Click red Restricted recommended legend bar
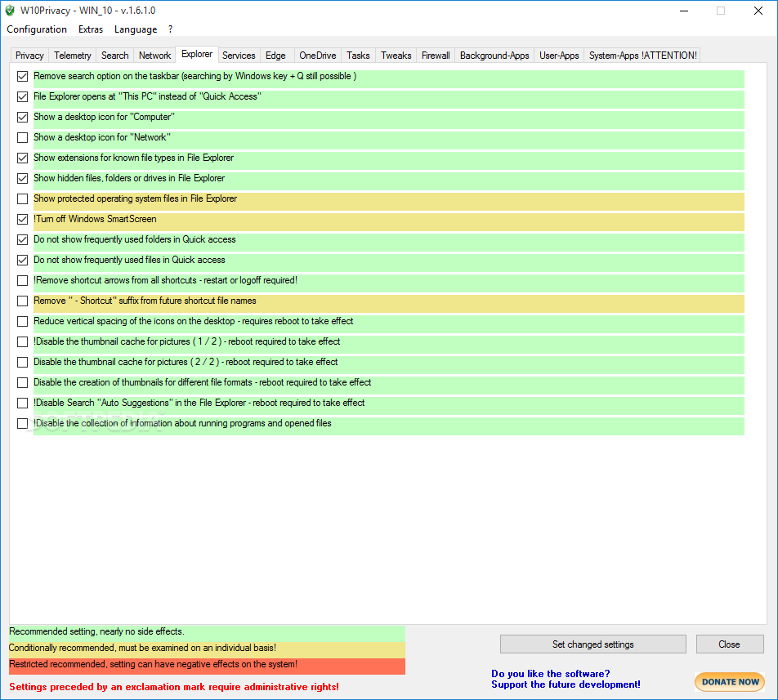The height and width of the screenshot is (700, 778). coord(207,667)
